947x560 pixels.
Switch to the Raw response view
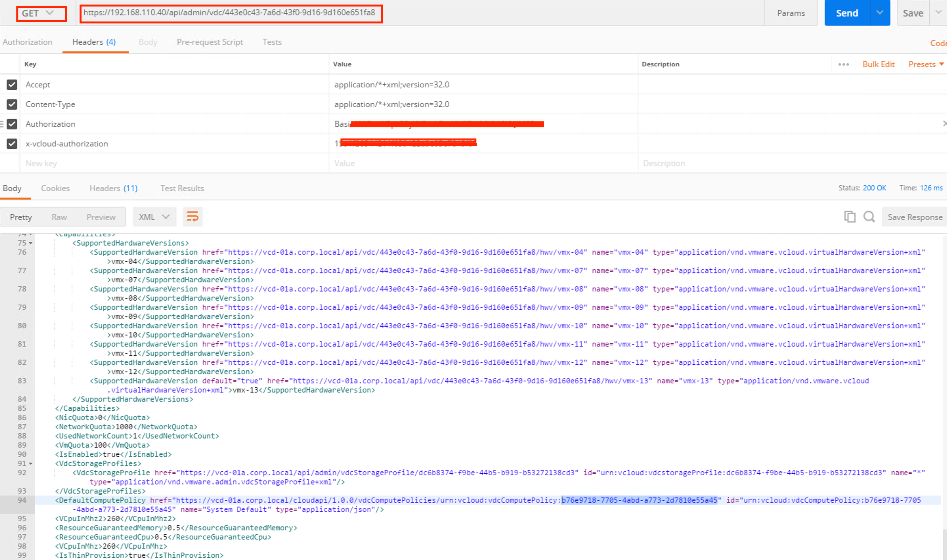(59, 217)
